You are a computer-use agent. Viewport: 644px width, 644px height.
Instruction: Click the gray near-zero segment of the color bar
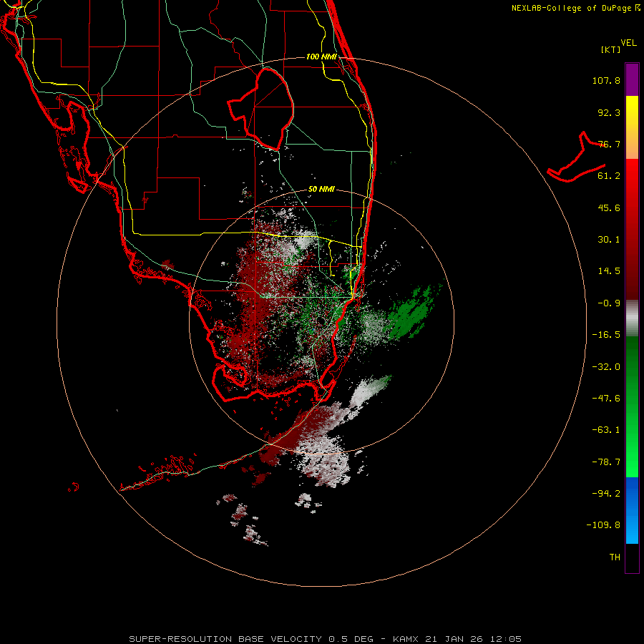[632, 318]
